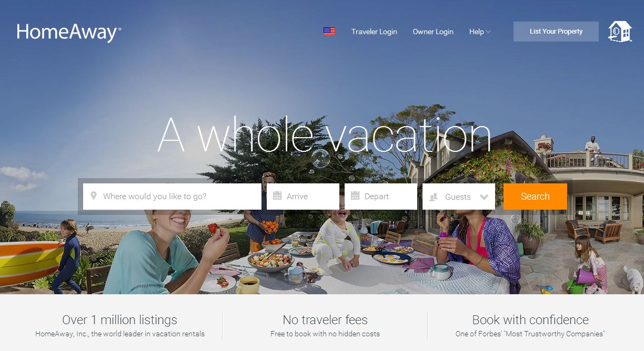Open the Arrive calendar icon
This screenshot has width=644, height=351.
pos(277,196)
